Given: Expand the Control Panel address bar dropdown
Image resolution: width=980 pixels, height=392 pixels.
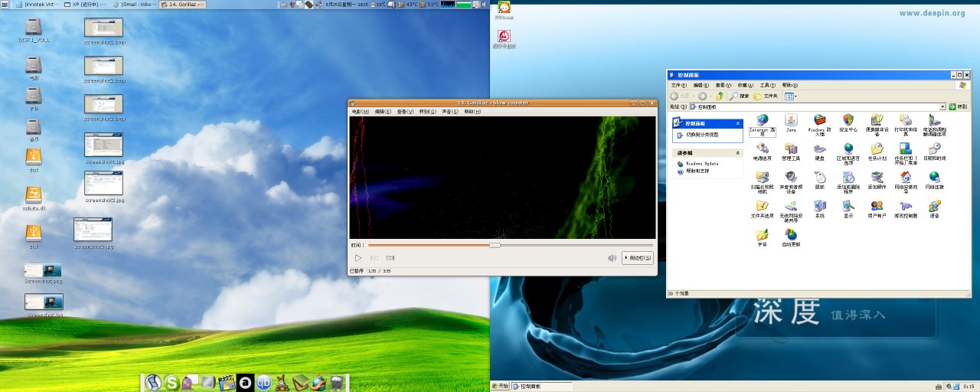Looking at the screenshot, I should [942, 107].
